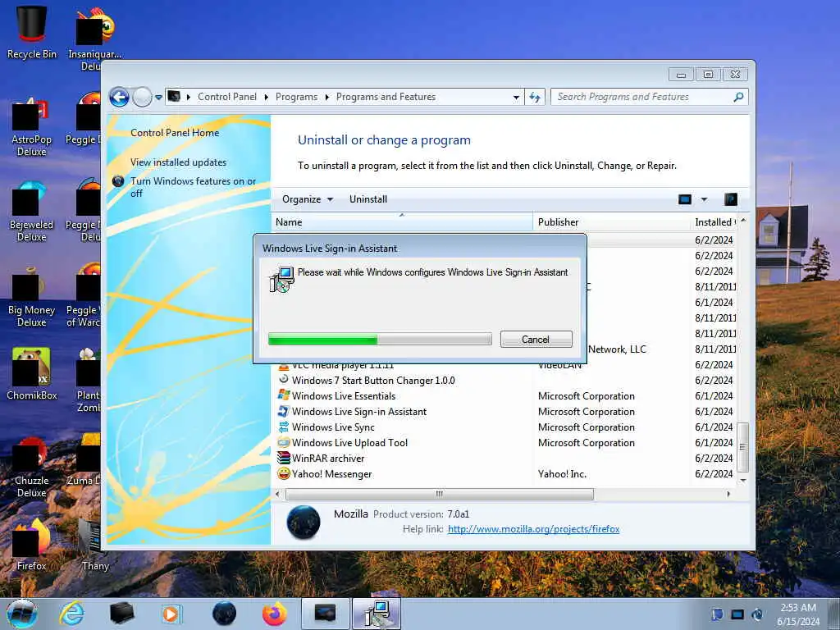Viewport: 840px width, 630px height.
Task: Click the WinRAR books icon
Action: 283,458
